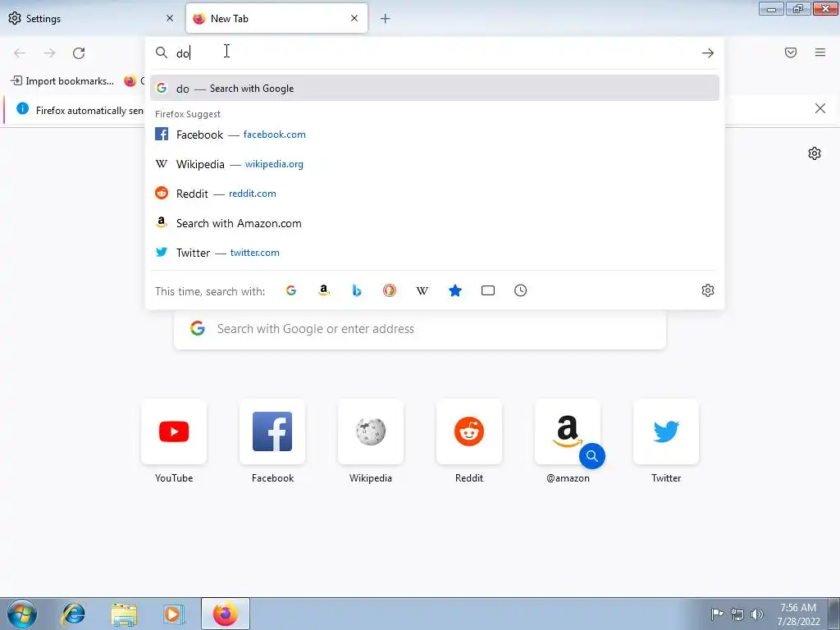Open new tab with plus button
The image size is (840, 630).
coord(386,19)
